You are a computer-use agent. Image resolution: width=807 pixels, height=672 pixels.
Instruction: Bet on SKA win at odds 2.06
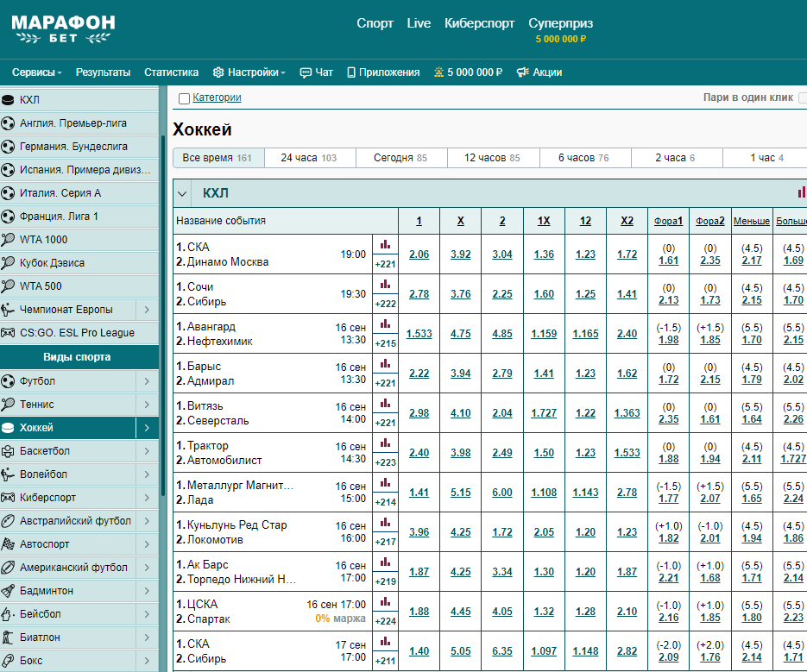pyautogui.click(x=419, y=254)
